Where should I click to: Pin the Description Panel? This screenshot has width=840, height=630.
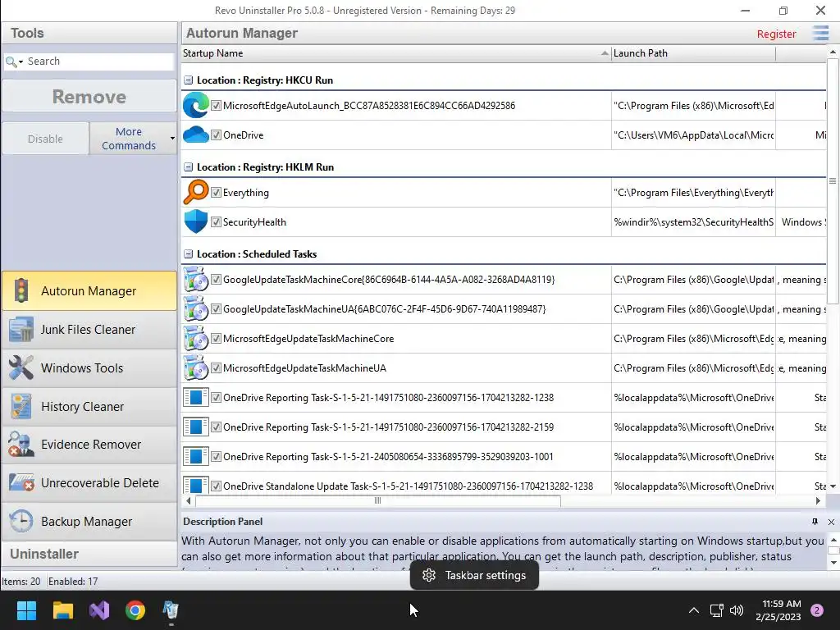815,521
